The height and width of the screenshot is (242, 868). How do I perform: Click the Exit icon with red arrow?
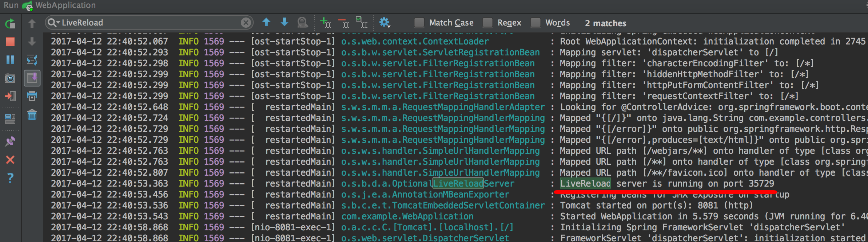click(10, 96)
